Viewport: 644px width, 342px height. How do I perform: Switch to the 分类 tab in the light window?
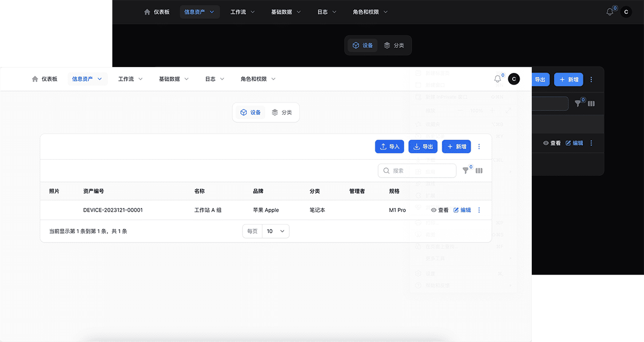point(282,112)
